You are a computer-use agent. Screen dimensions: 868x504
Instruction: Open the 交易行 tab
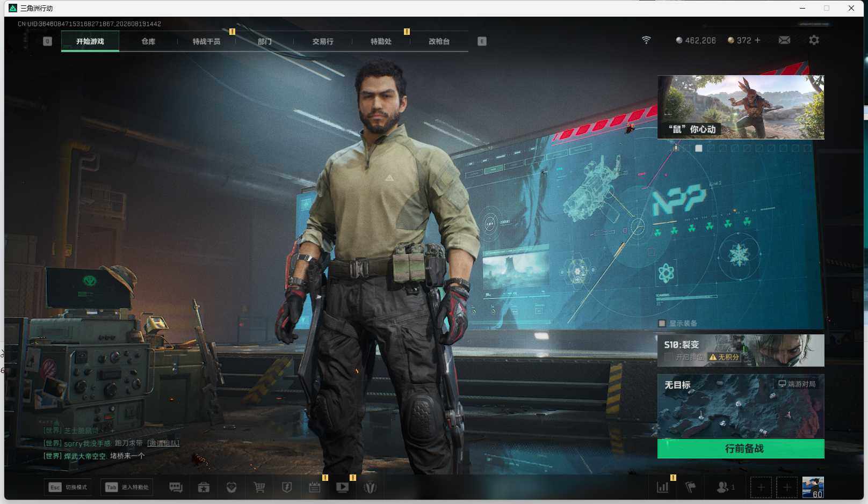[323, 41]
